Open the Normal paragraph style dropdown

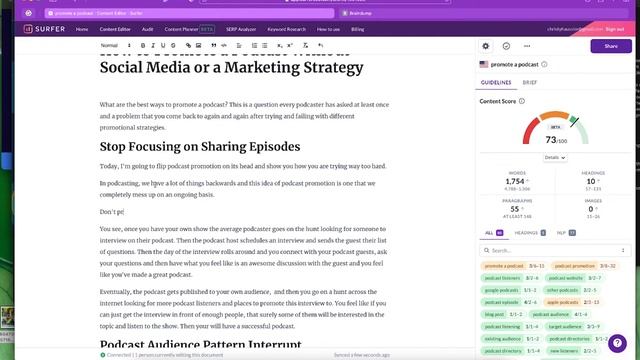click(x=116, y=45)
